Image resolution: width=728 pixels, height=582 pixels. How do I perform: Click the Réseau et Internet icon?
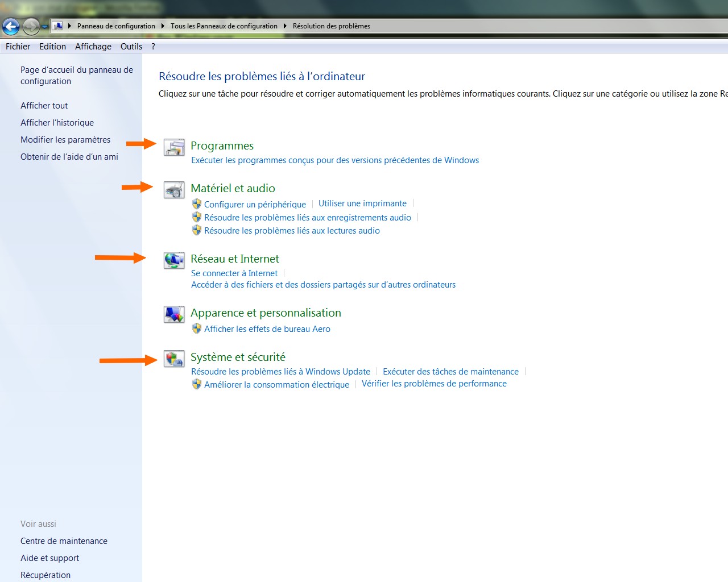click(174, 260)
